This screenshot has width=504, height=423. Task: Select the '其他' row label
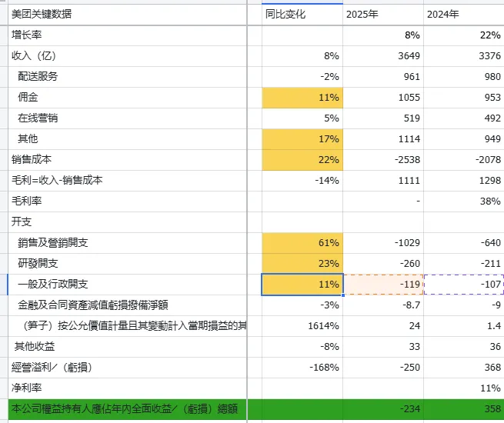(127, 139)
